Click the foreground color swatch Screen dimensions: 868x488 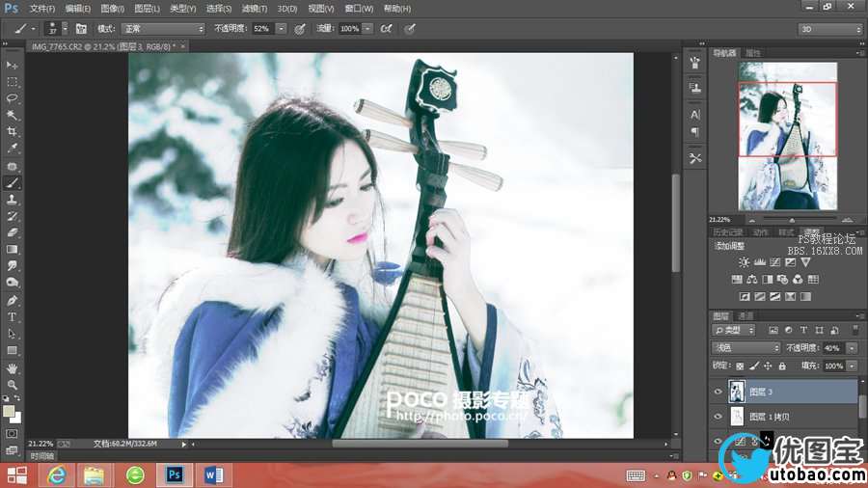click(x=9, y=411)
